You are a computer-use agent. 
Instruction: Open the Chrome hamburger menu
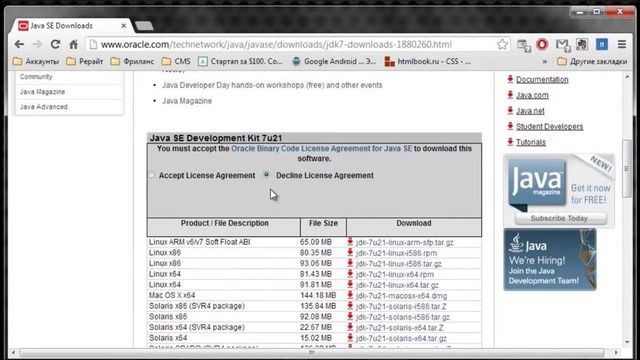pos(622,44)
